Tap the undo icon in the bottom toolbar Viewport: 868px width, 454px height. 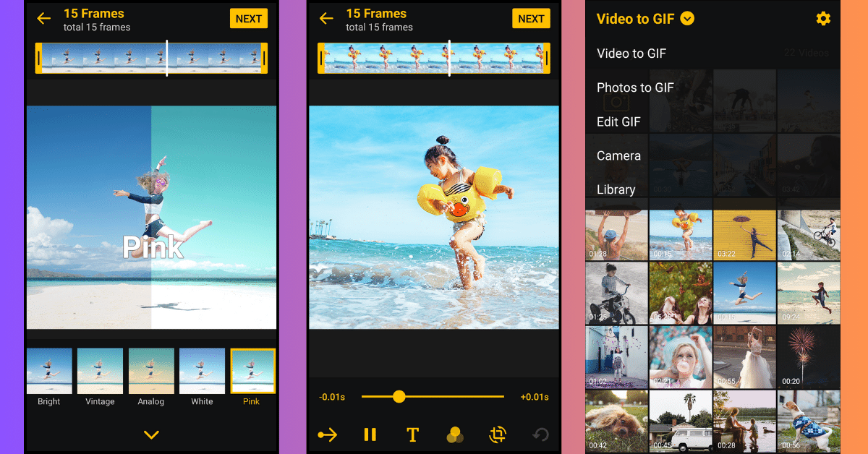[x=540, y=434]
